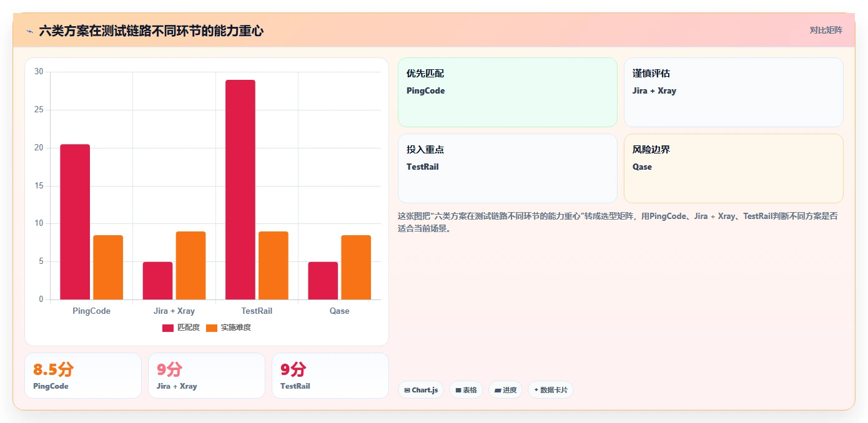Click the TestRail x-axis label
The height and width of the screenshot is (423, 868).
coord(257,311)
